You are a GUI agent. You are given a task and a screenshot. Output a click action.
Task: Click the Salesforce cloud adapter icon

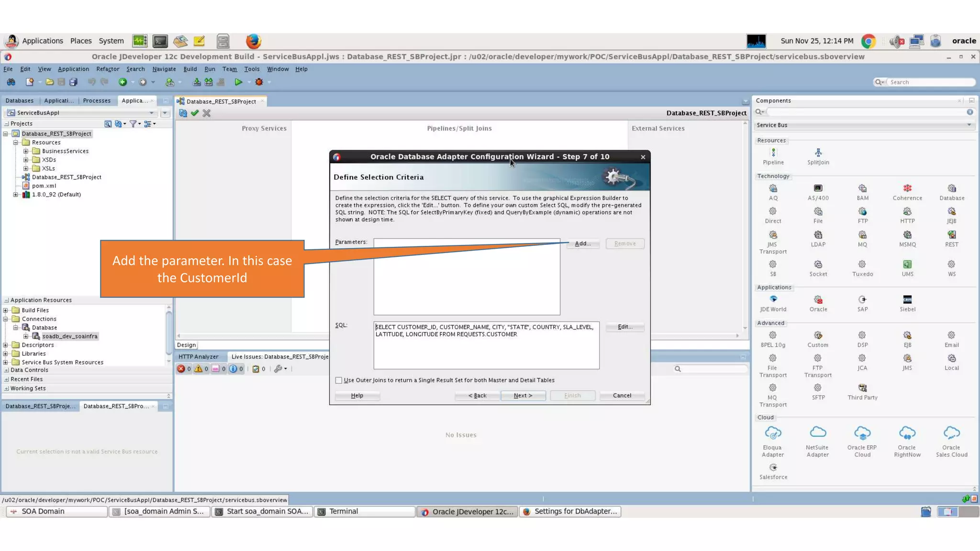[x=773, y=468]
